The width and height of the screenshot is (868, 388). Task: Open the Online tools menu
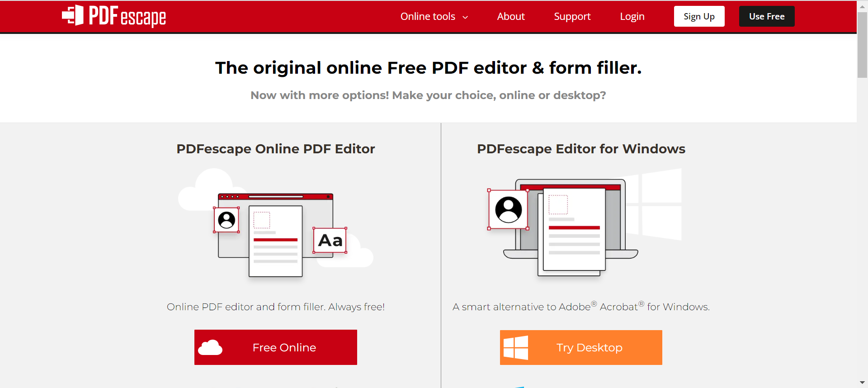coord(428,17)
